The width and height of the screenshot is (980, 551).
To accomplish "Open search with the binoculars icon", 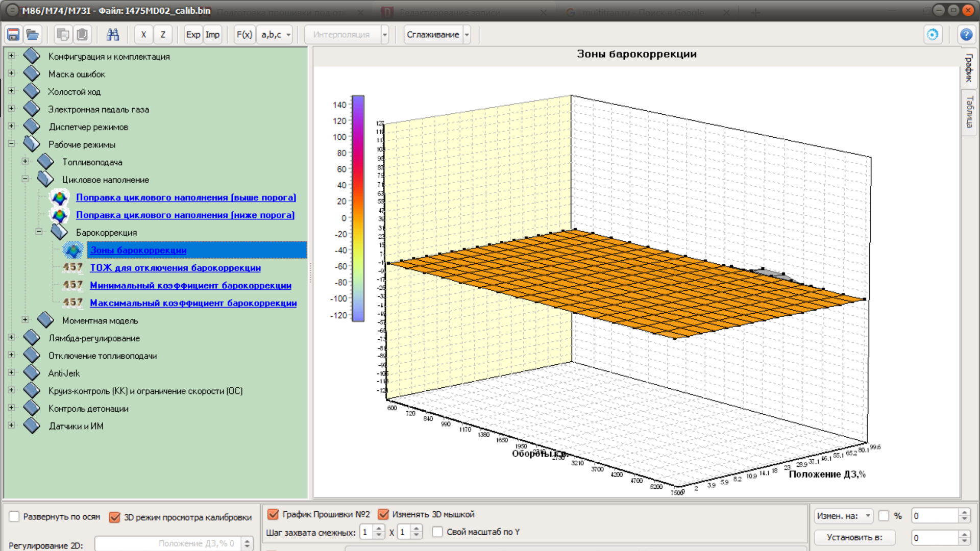I will (113, 35).
